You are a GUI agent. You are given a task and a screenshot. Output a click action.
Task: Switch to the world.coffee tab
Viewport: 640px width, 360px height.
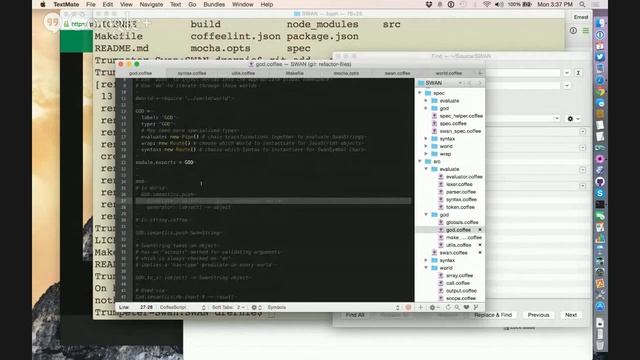pyautogui.click(x=449, y=73)
